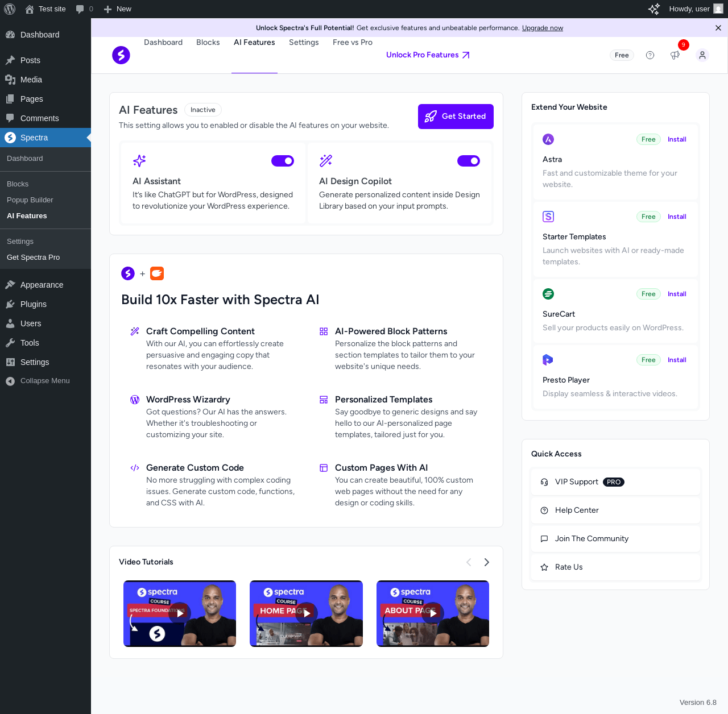
Task: Play the Spectra Foundations video tutorial
Action: [180, 613]
